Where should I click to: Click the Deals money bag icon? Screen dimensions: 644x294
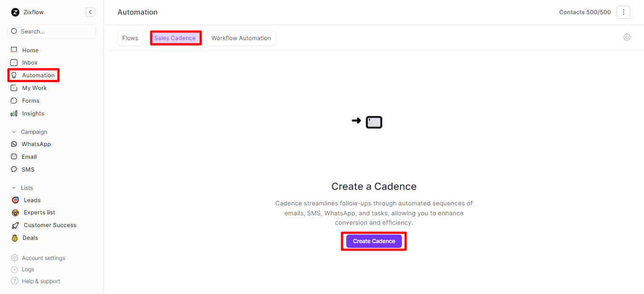coord(15,238)
